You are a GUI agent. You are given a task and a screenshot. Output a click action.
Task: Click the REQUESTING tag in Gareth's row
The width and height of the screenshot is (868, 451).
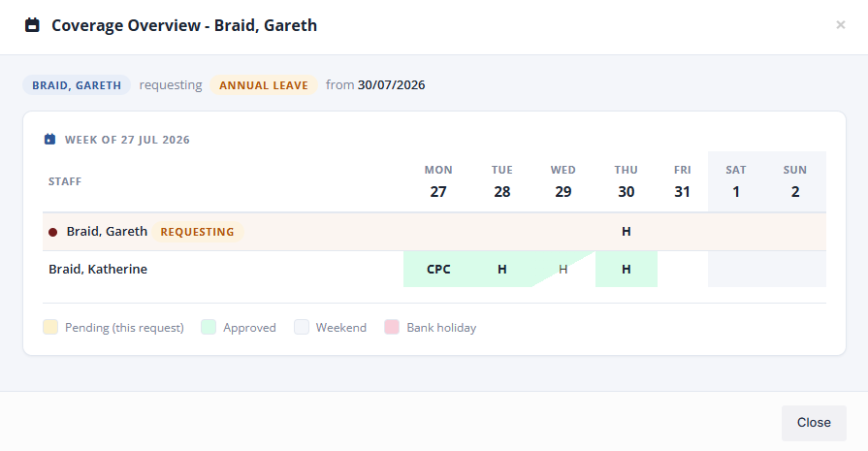pos(198,232)
